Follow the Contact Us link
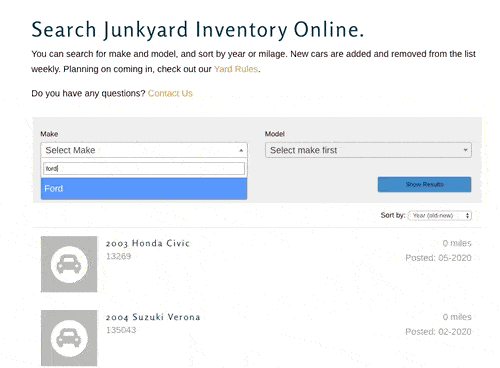Image resolution: width=500 pixels, height=368 pixels. [170, 93]
